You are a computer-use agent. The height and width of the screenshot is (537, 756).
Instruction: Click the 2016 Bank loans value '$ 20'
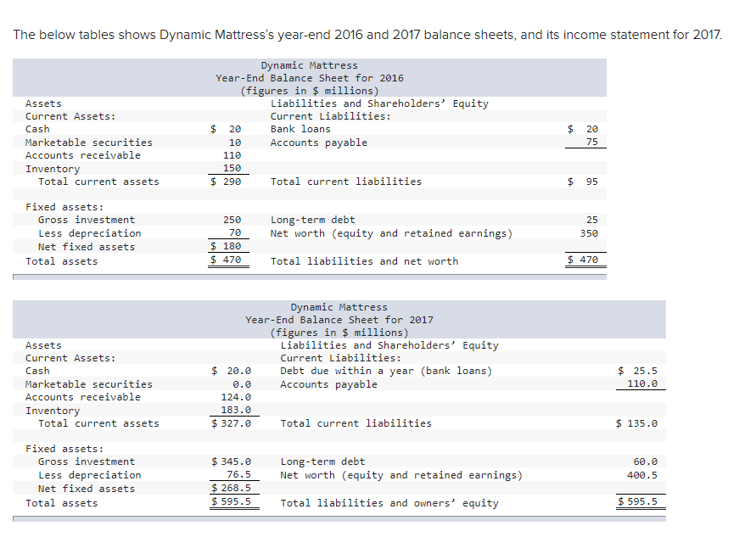[x=583, y=129]
